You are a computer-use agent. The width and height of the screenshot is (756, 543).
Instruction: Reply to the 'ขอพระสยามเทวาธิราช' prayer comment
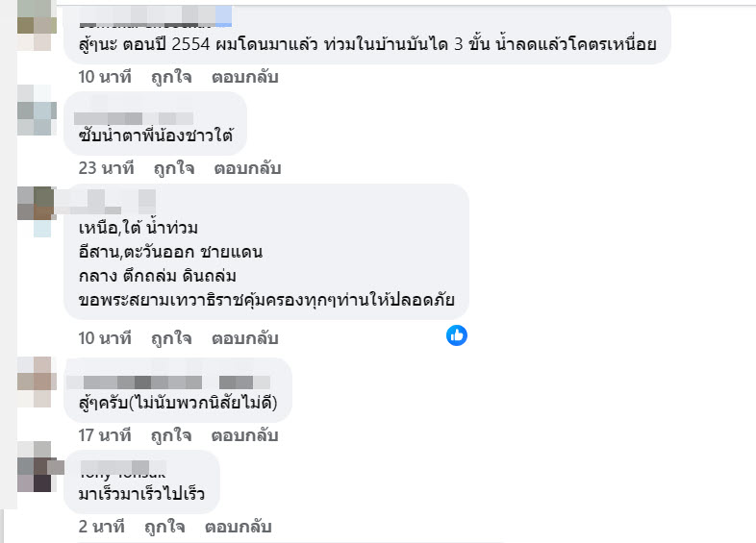tap(244, 338)
